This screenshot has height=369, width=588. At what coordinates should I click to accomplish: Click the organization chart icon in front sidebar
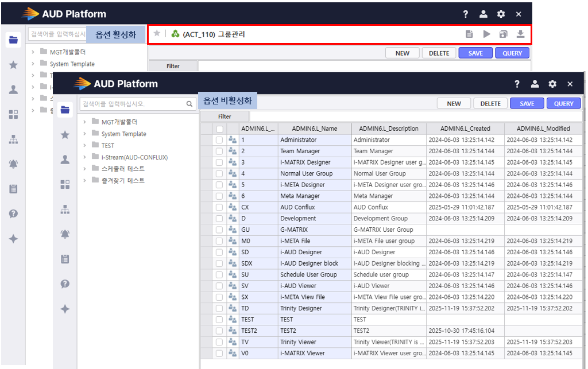[x=65, y=209]
